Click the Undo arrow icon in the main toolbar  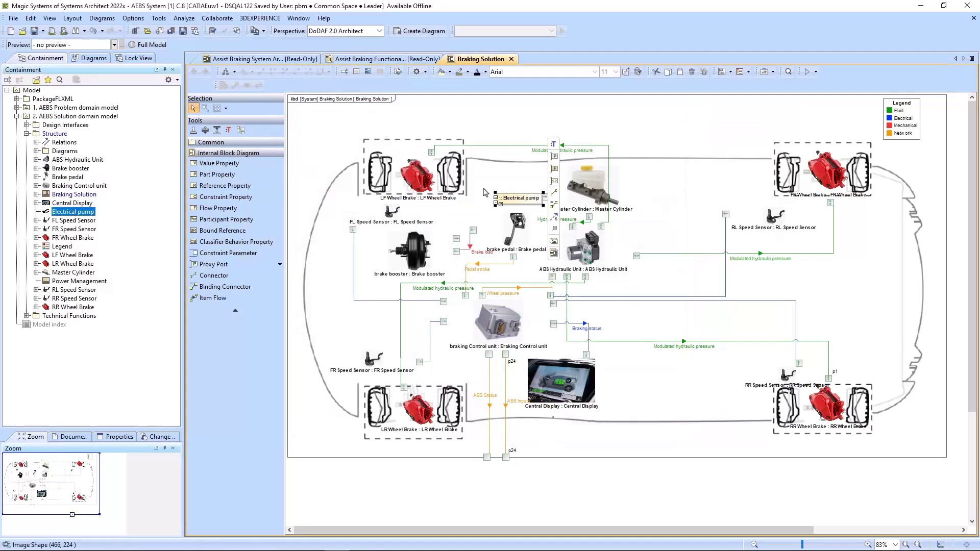click(x=93, y=31)
